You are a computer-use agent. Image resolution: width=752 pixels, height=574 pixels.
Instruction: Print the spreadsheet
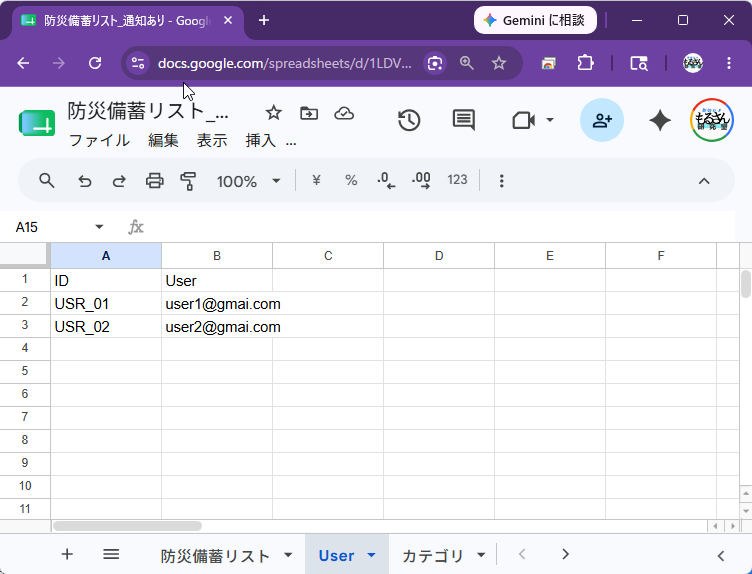(x=154, y=181)
